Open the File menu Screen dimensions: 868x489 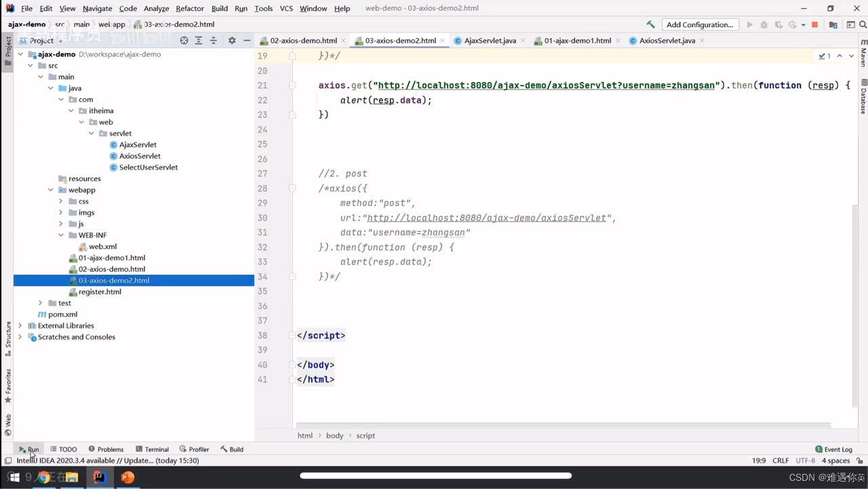26,8
